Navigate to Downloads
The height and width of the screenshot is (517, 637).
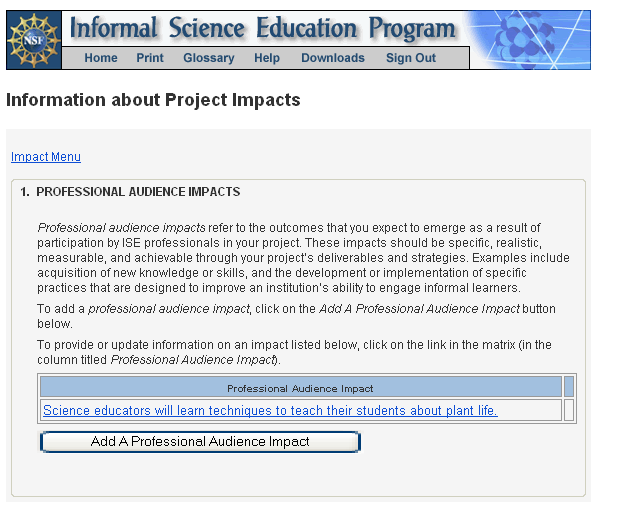coord(333,58)
